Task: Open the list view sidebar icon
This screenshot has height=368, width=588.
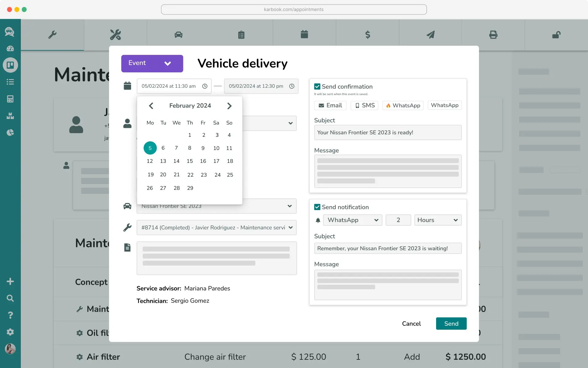Action: pyautogui.click(x=10, y=82)
